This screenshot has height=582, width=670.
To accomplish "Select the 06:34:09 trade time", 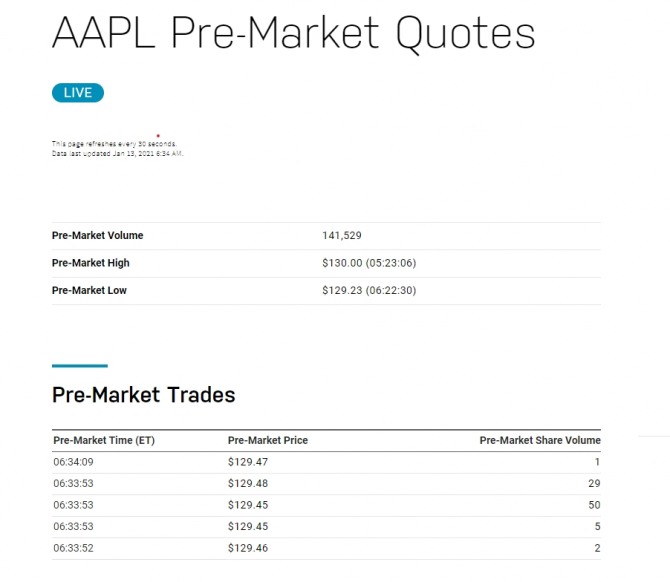I will pyautogui.click(x=73, y=462).
